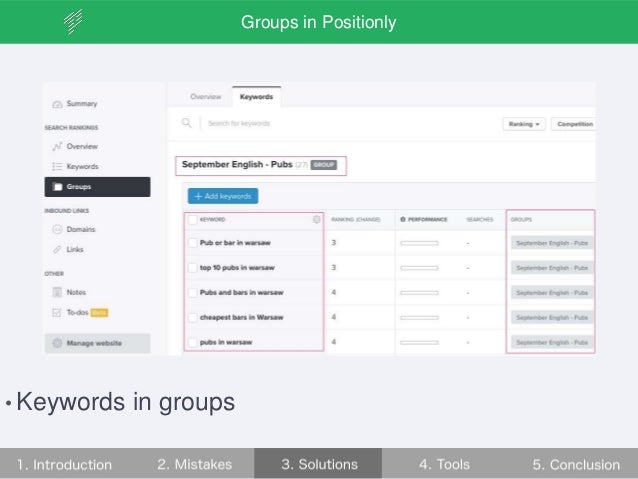The image size is (638, 479).
Task: Open Domains under Inbound Links
Action: [81, 230]
